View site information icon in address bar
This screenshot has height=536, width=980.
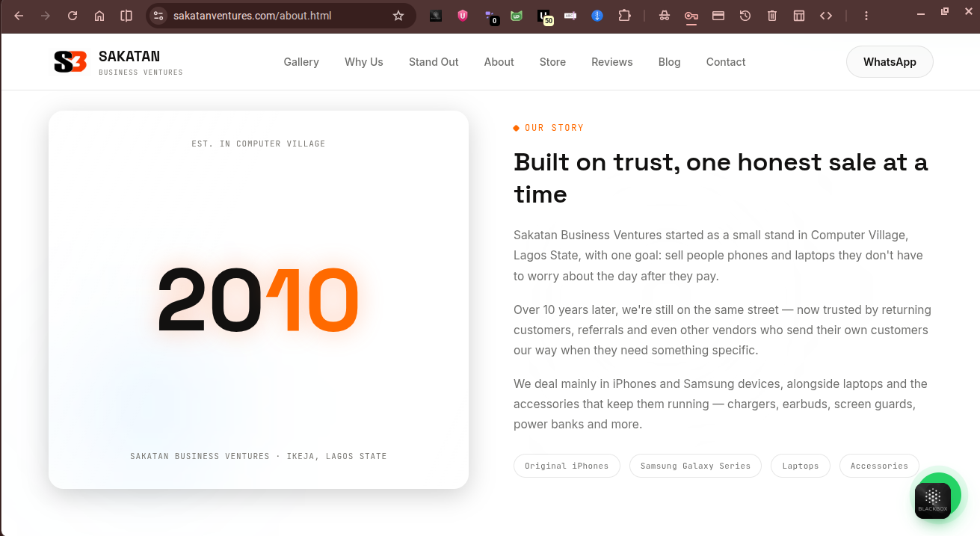(158, 16)
